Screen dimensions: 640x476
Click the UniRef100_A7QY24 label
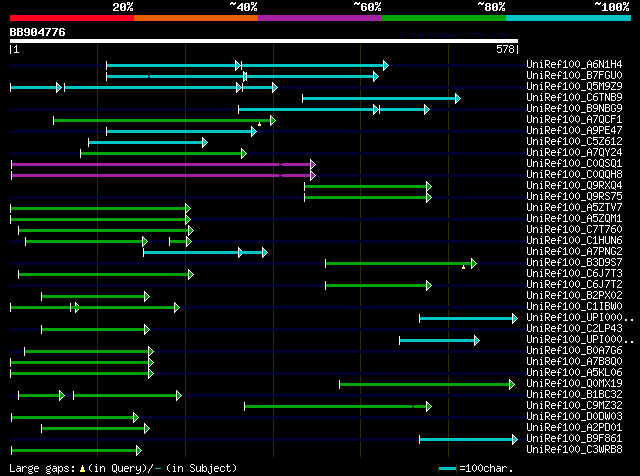[574, 153]
